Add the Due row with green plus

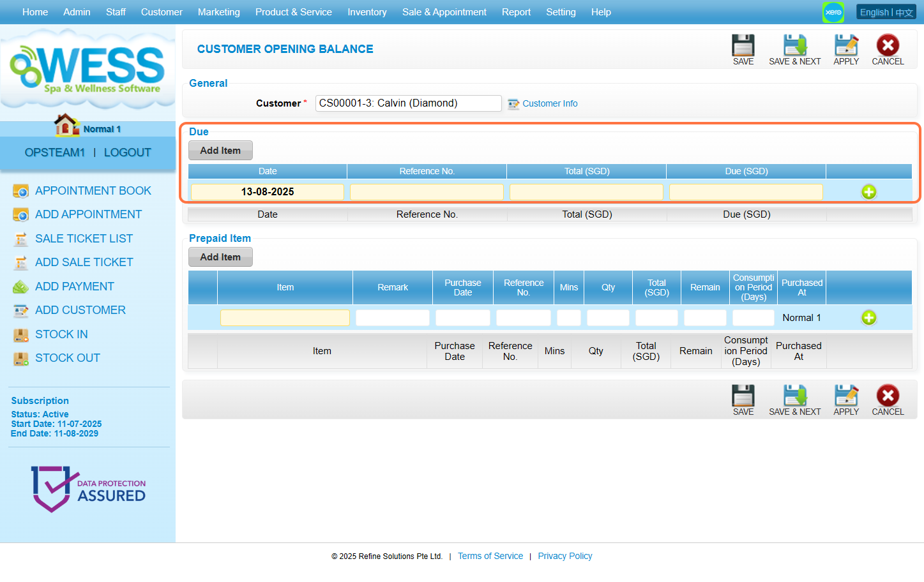point(868,192)
